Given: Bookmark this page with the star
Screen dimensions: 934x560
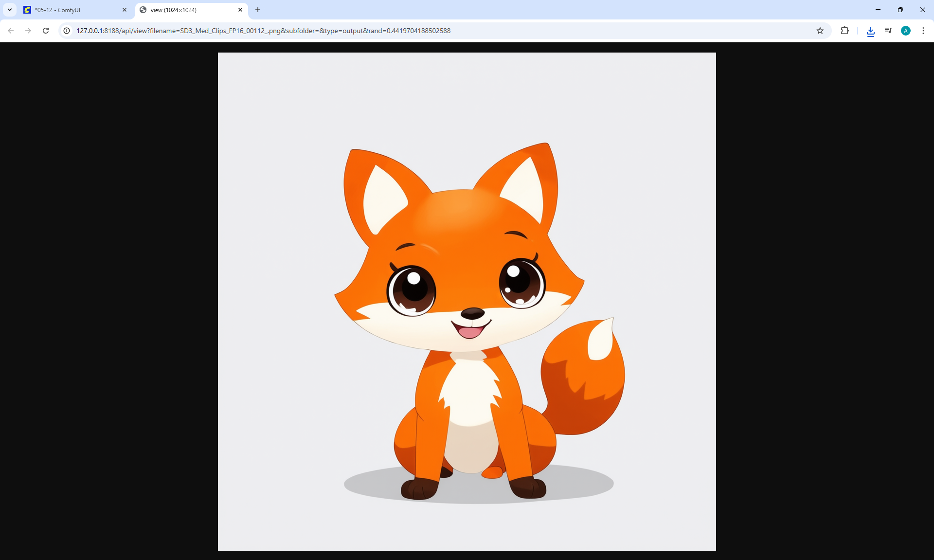Looking at the screenshot, I should [x=820, y=31].
